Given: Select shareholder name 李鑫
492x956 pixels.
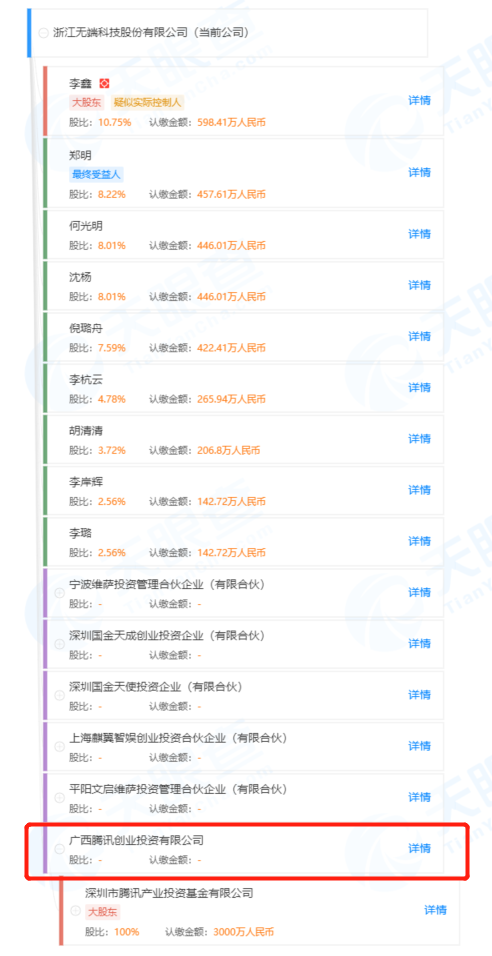Looking at the screenshot, I should click(82, 83).
